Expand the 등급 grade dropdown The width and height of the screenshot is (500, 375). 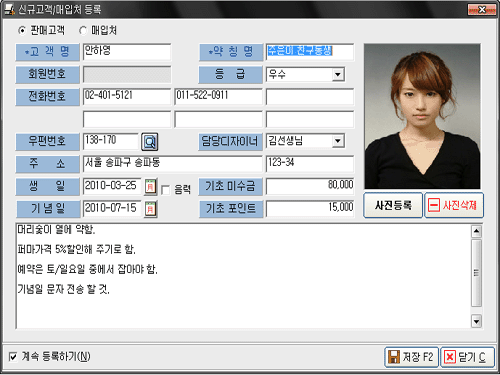pos(338,74)
